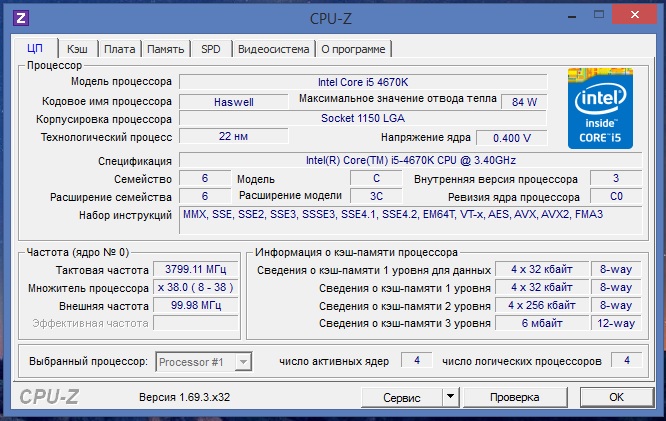Open the О программе tab
Image resolution: width=666 pixels, height=421 pixels.
pyautogui.click(x=353, y=49)
